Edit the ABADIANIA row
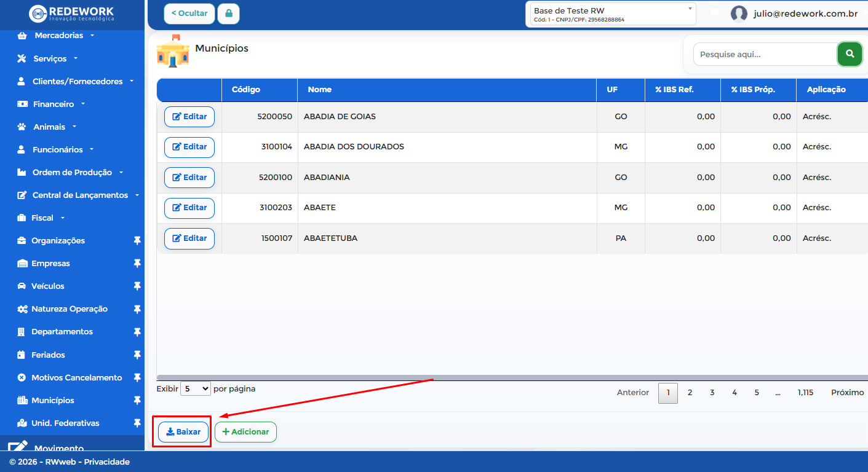Viewport: 868px width, 472px height. (x=189, y=178)
